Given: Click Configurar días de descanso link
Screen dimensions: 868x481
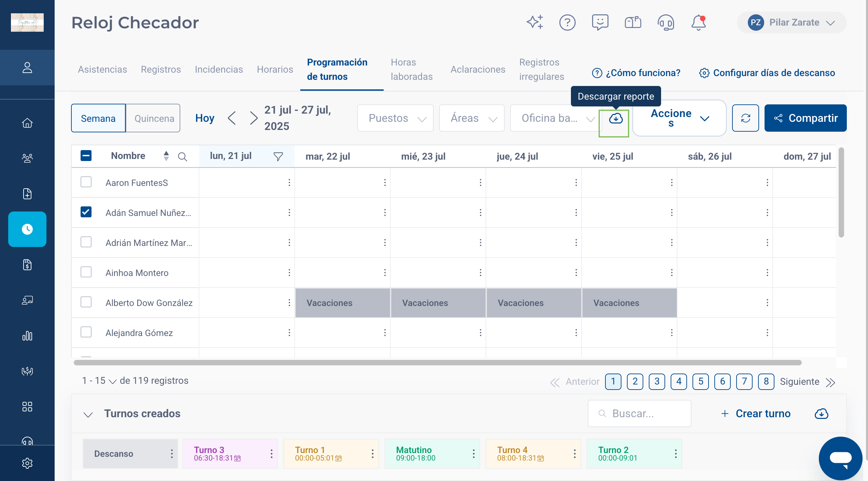Looking at the screenshot, I should point(767,73).
